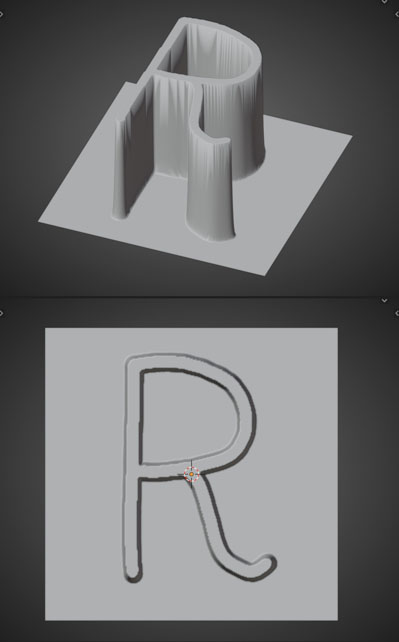Open the lower viewport's toolbar via left-edge arrow

(x=2, y=314)
